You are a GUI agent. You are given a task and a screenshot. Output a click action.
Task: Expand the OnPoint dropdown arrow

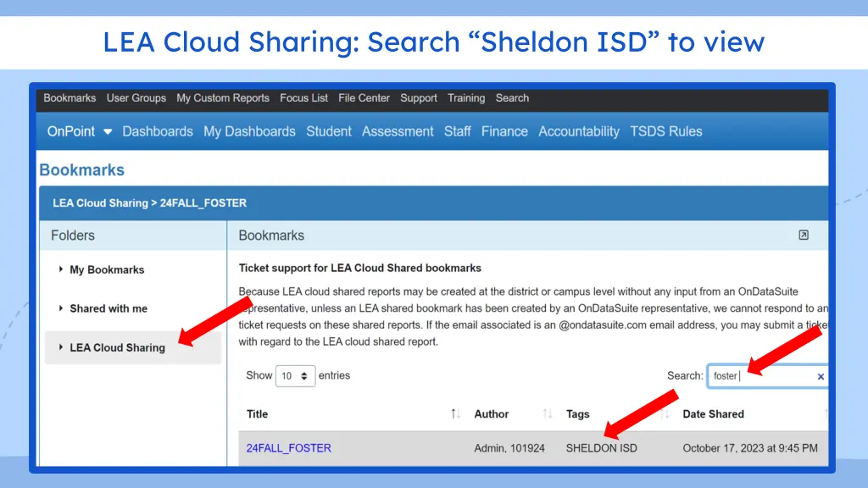[x=108, y=131]
